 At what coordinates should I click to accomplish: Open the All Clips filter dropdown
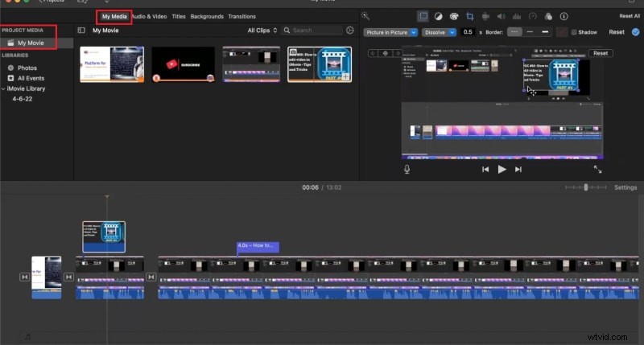coord(262,31)
